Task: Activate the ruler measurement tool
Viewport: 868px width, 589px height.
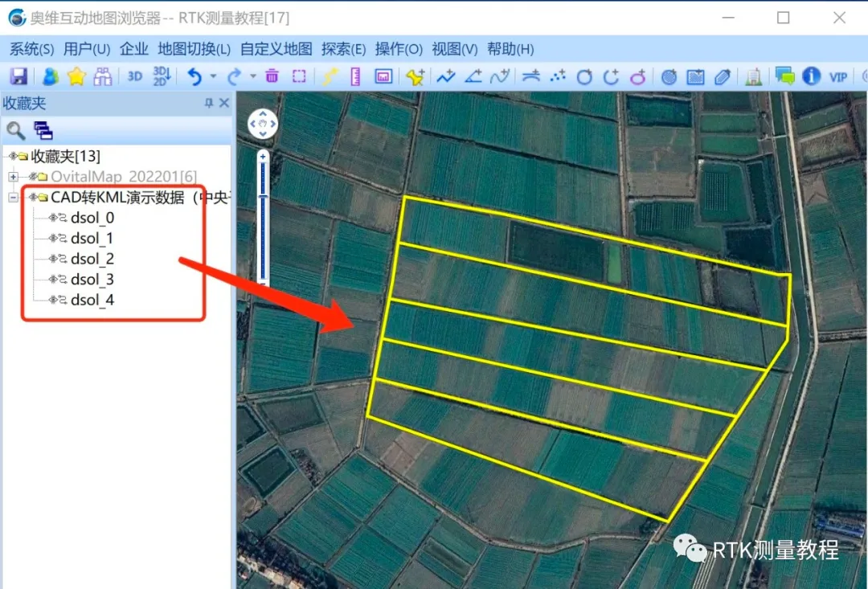Action: tap(354, 76)
